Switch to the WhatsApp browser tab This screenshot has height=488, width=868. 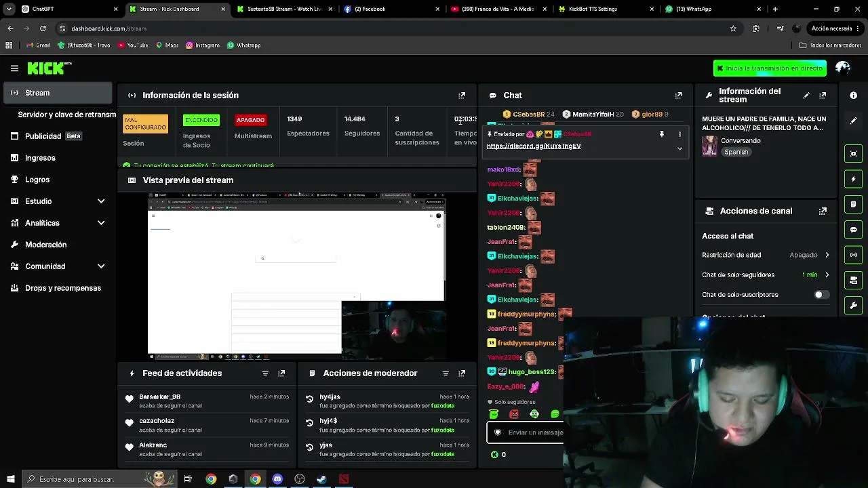point(713,9)
